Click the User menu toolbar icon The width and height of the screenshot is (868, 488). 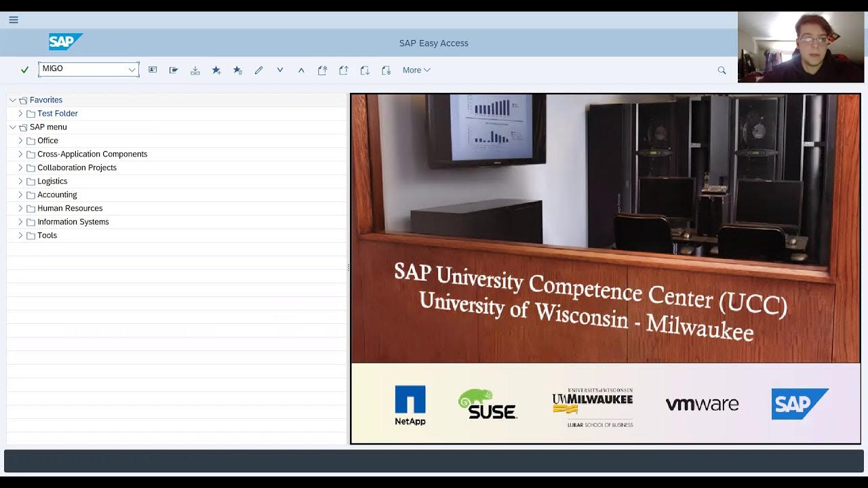[x=153, y=70]
